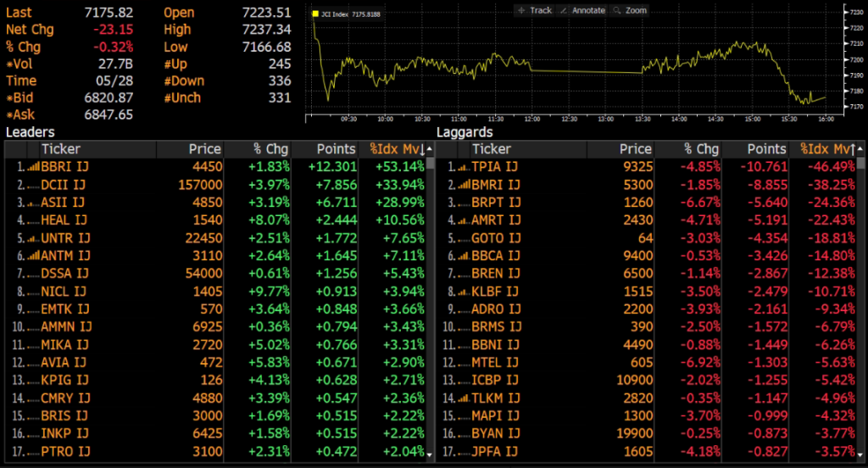Click Laggards Points column header

pyautogui.click(x=766, y=149)
